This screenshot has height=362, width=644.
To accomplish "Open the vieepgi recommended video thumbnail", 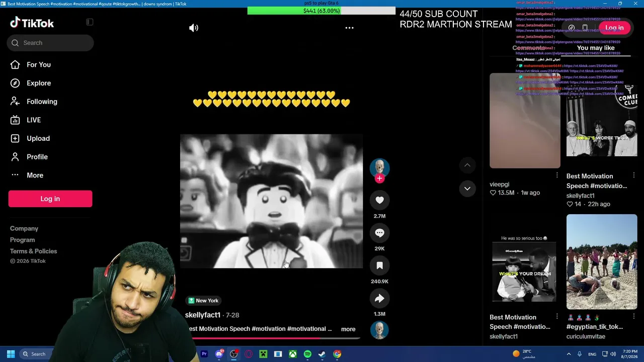I will click(x=525, y=121).
